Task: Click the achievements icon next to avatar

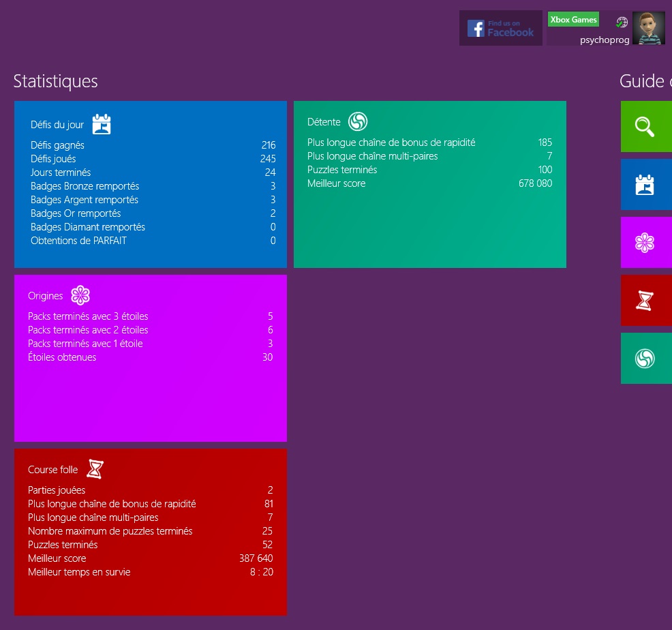Action: point(622,22)
